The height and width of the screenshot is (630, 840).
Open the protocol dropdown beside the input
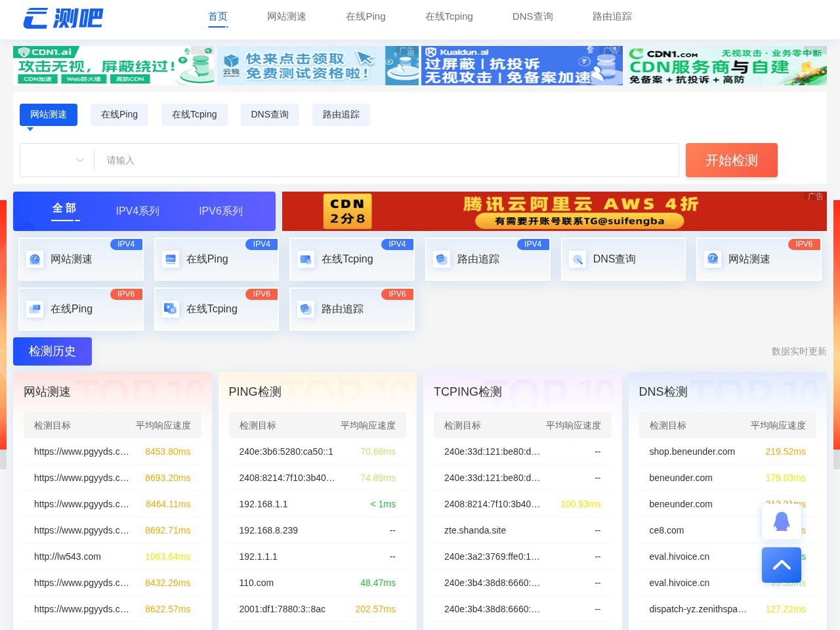[58, 160]
